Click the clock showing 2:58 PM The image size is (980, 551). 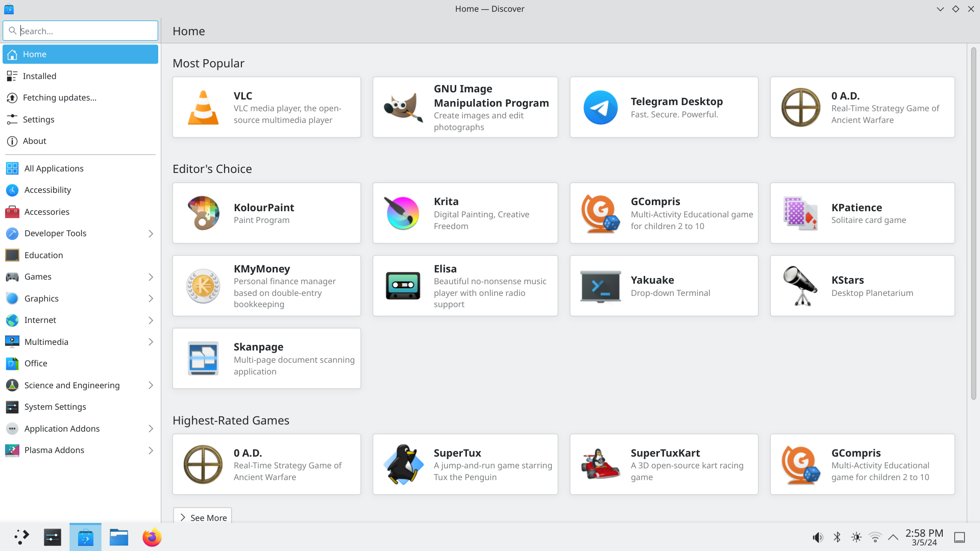[x=924, y=537]
